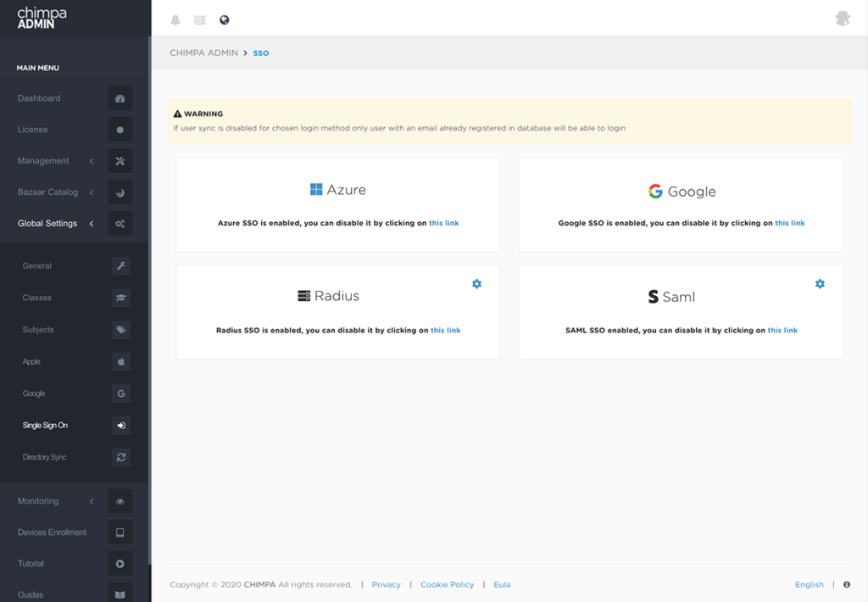Click the Classes graduation cap icon

(x=121, y=298)
